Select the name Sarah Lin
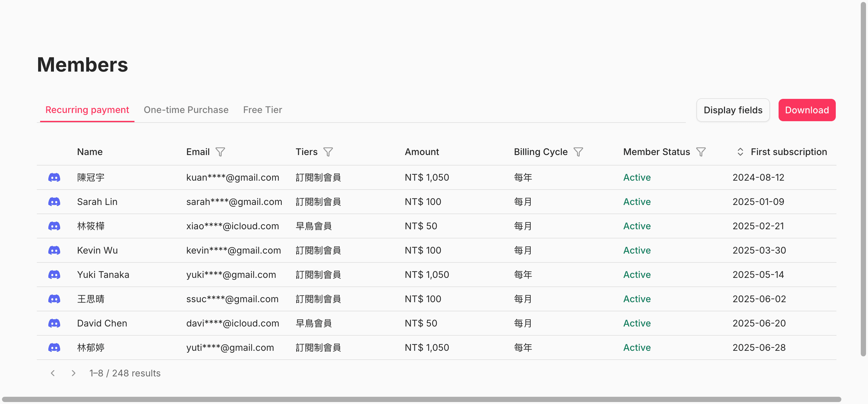The image size is (868, 404). (x=97, y=202)
